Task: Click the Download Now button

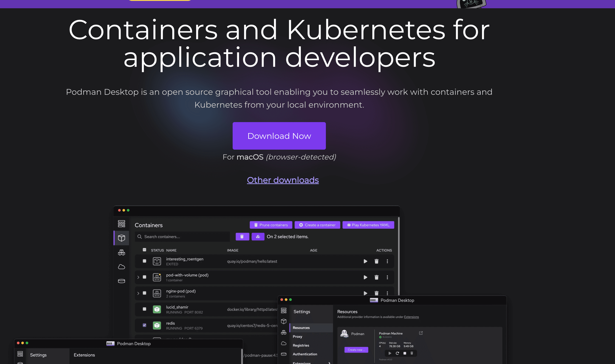Action: coord(279,136)
